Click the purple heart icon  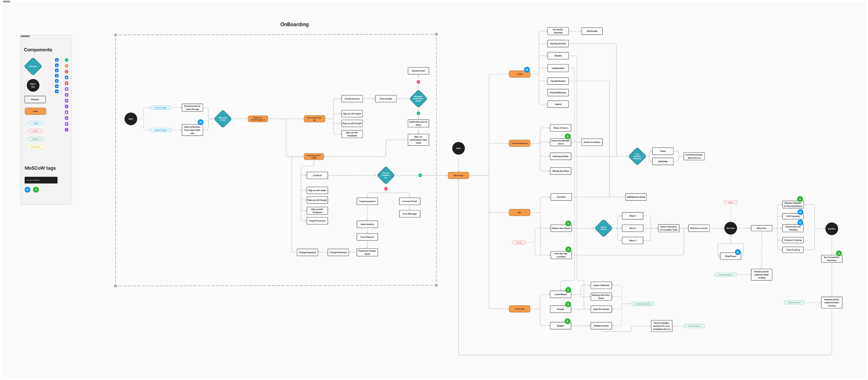click(67, 124)
